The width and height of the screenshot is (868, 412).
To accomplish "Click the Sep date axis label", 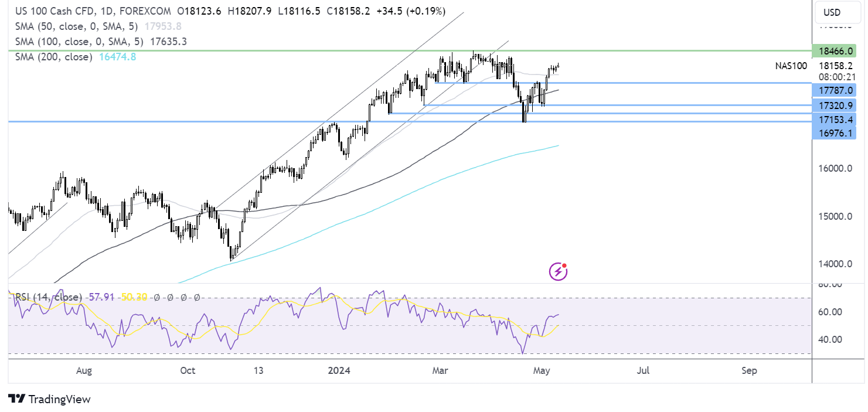I will 748,370.
